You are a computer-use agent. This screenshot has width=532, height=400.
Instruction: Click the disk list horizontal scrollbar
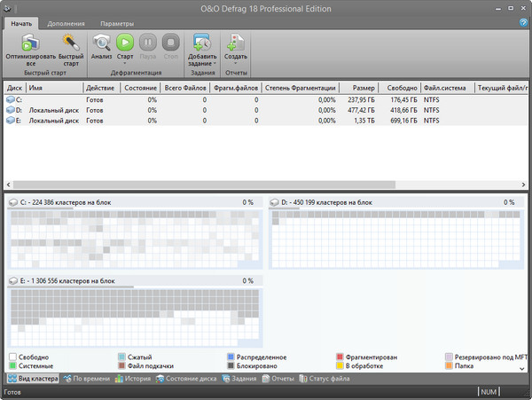pos(204,184)
